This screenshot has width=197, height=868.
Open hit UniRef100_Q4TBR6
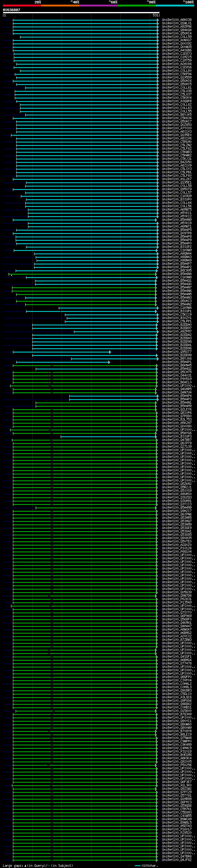177,857
